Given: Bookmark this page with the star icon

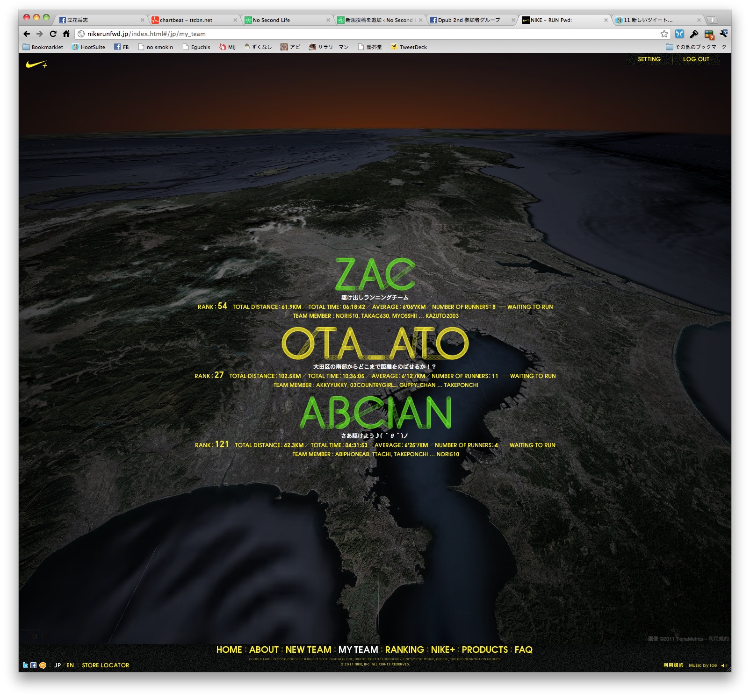Looking at the screenshot, I should pos(664,34).
